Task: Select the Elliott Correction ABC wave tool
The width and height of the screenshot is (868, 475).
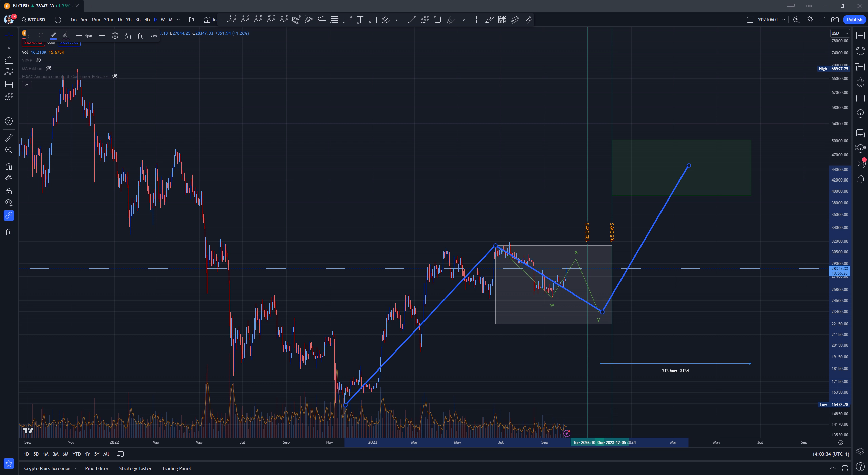Action: [244, 19]
